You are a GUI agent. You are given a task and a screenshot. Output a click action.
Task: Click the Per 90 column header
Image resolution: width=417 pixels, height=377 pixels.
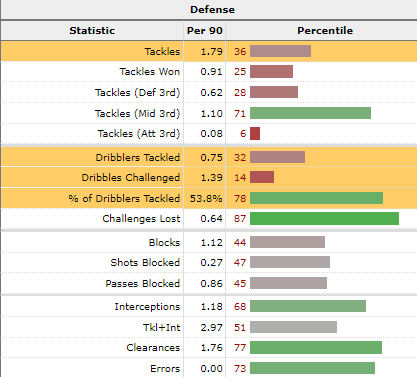(x=205, y=31)
